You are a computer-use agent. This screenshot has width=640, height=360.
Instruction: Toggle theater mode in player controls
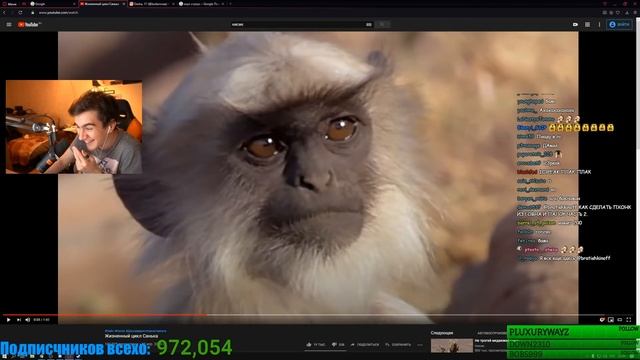point(620,320)
